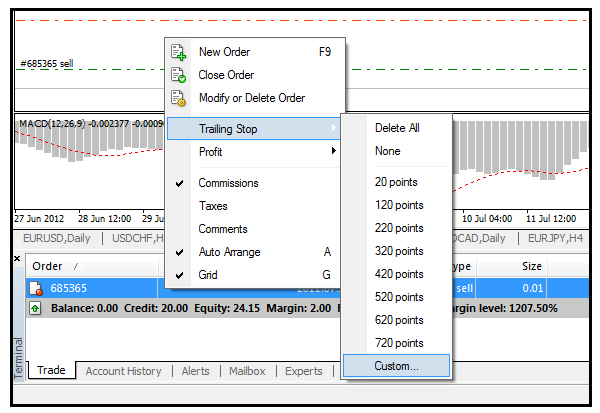
Task: Toggle the Commissions checkmark option
Action: (x=228, y=183)
